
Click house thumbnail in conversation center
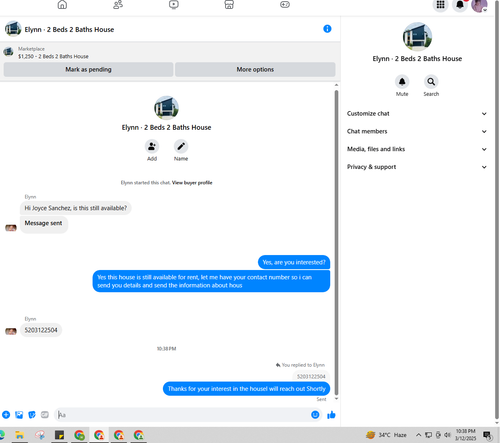pos(166,108)
